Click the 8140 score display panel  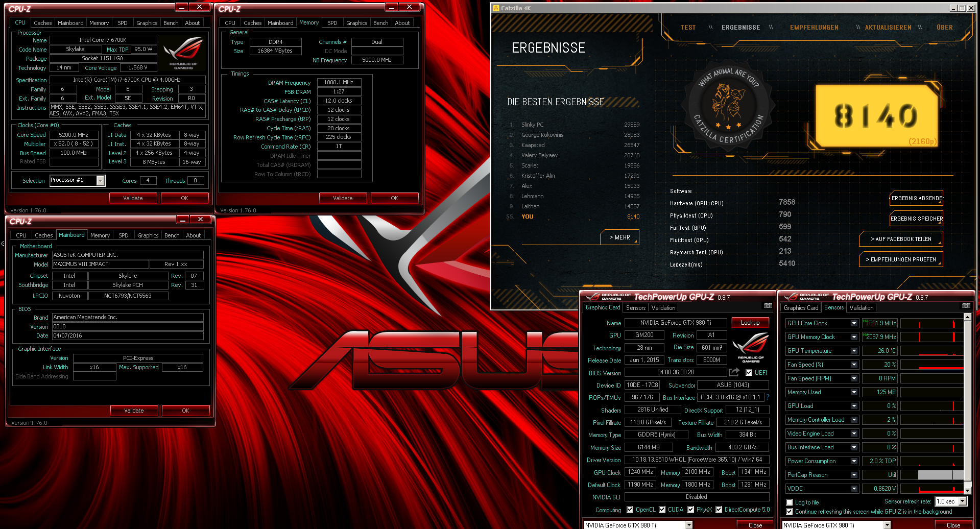876,116
